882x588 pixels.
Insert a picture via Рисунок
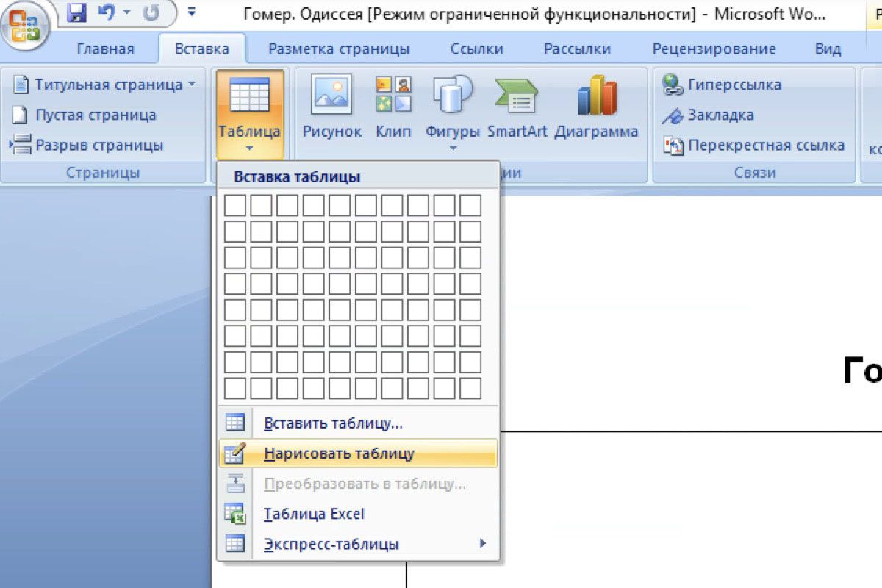(x=332, y=109)
